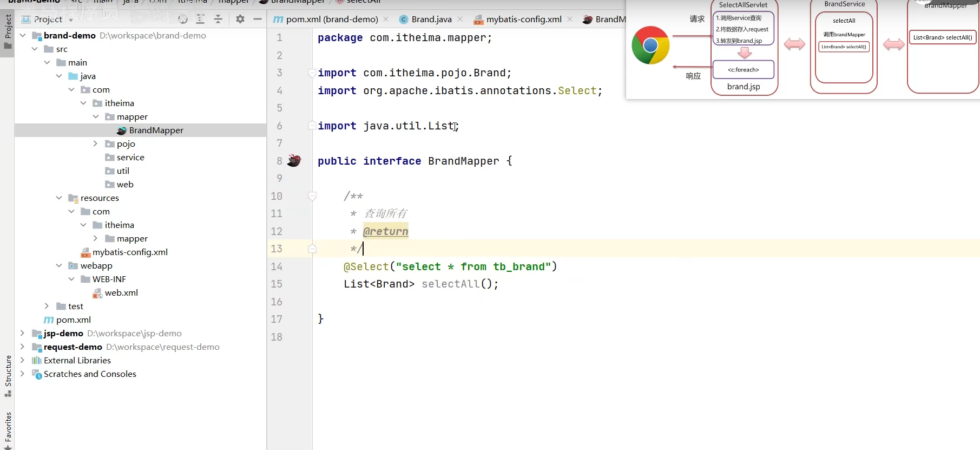The image size is (980, 450).
Task: Expand the mapper folder under resources
Action: click(95, 238)
